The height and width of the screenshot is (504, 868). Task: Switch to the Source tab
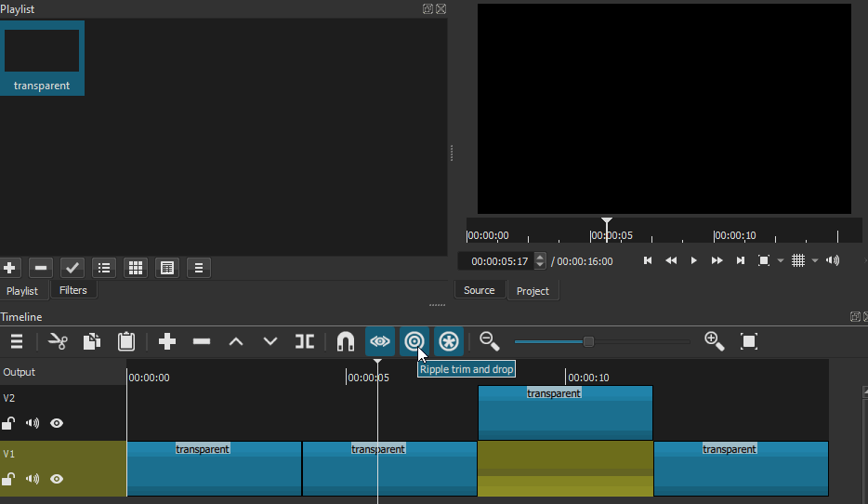tap(480, 290)
